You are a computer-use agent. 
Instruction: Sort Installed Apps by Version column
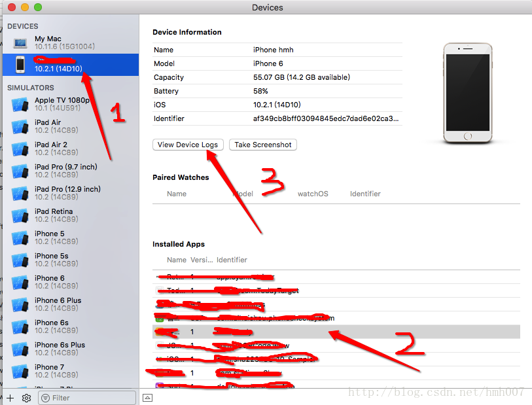point(202,260)
